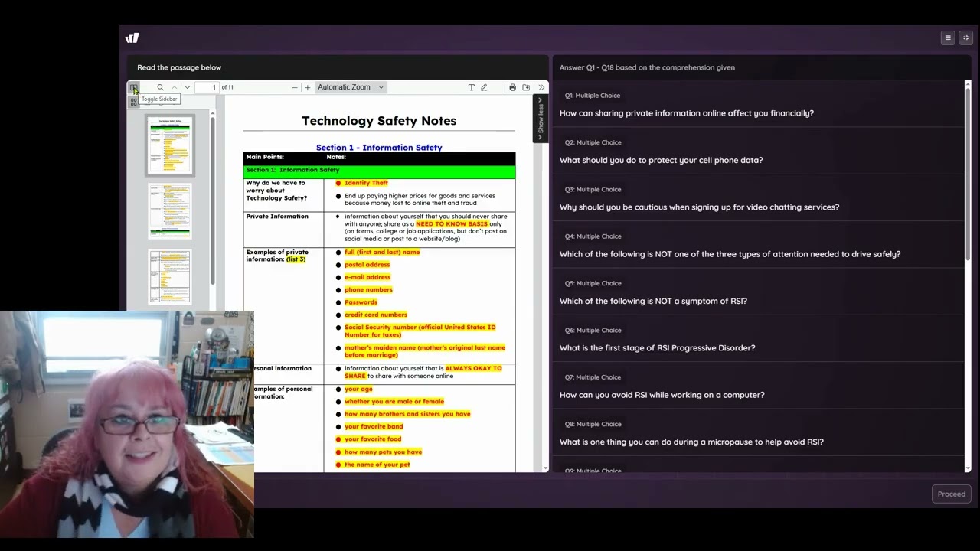Screen dimensions: 980x551
Task: Click the 'credit card numbers' item
Action: (x=376, y=315)
